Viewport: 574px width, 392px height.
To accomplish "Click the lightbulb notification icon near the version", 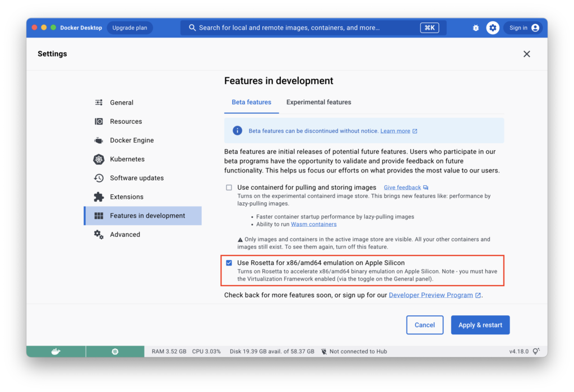I will point(536,351).
